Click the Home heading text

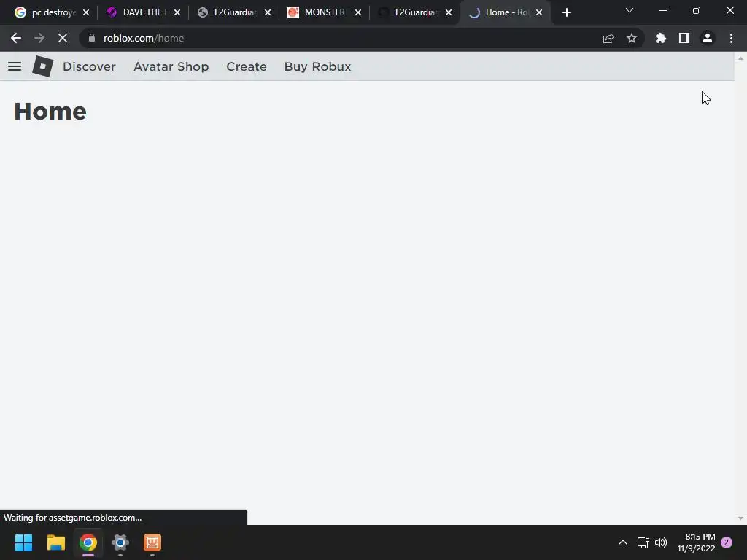pyautogui.click(x=50, y=112)
